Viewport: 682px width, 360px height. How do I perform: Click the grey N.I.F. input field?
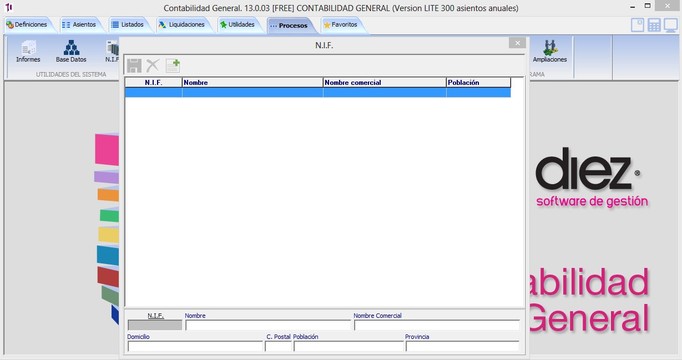pyautogui.click(x=155, y=325)
